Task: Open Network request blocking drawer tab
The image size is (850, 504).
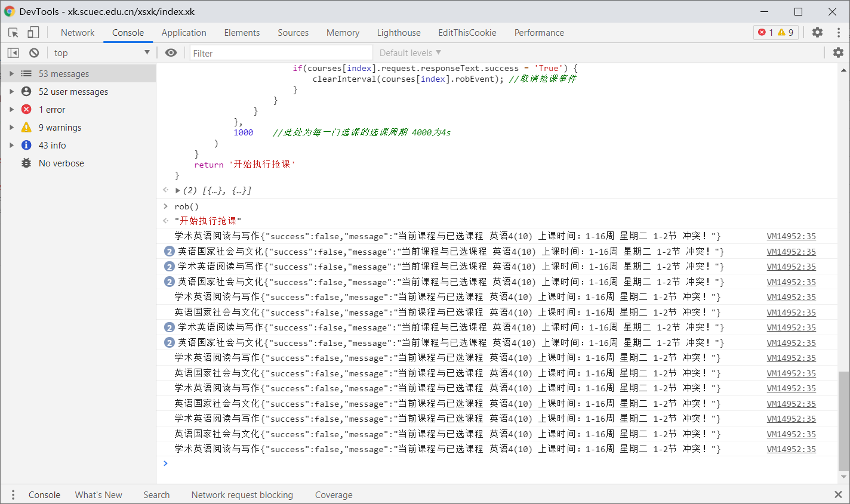Action: [x=242, y=495]
